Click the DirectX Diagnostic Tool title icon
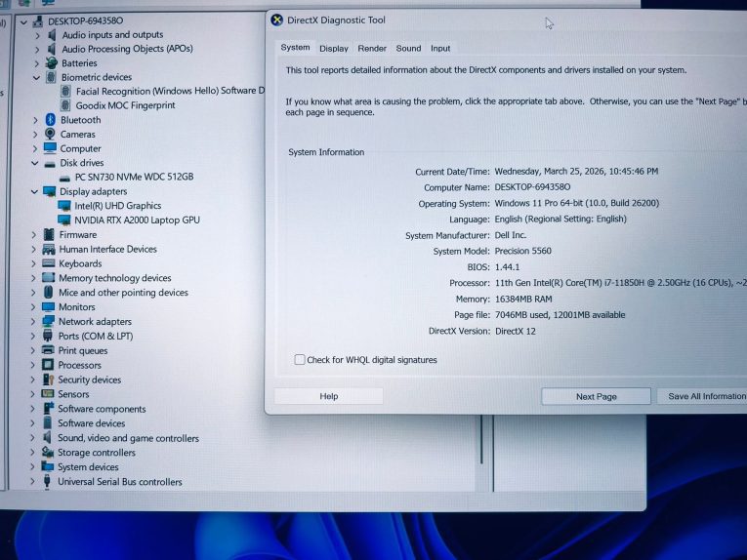 click(x=276, y=20)
